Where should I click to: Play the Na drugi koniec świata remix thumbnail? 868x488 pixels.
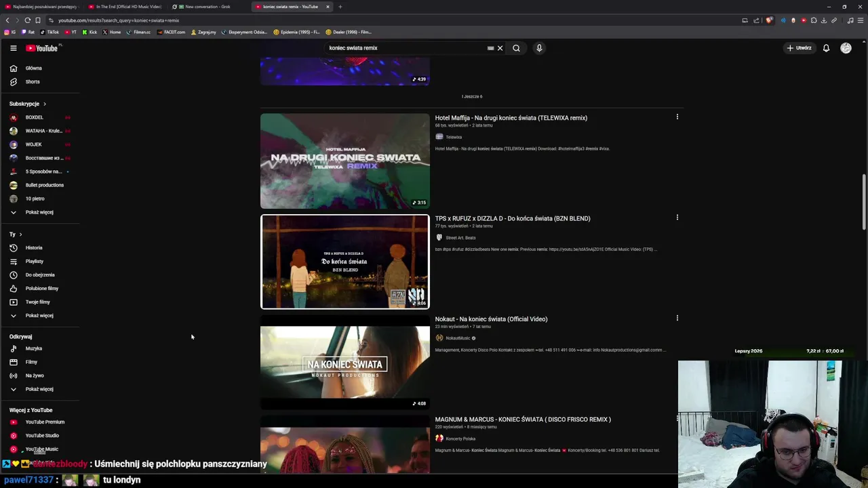click(x=345, y=161)
